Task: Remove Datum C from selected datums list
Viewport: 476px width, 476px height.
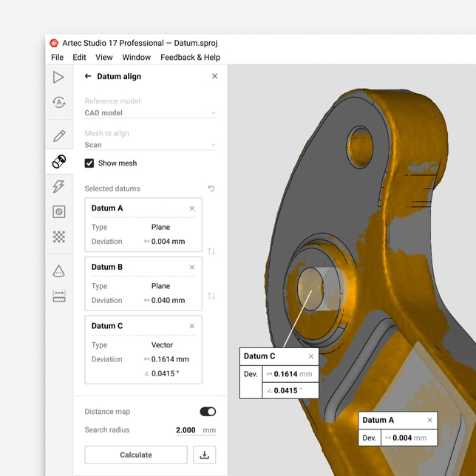Action: click(x=192, y=326)
